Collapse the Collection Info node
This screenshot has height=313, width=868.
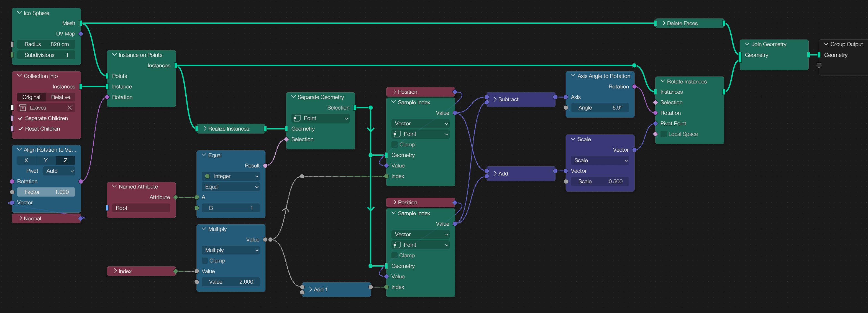[x=19, y=76]
